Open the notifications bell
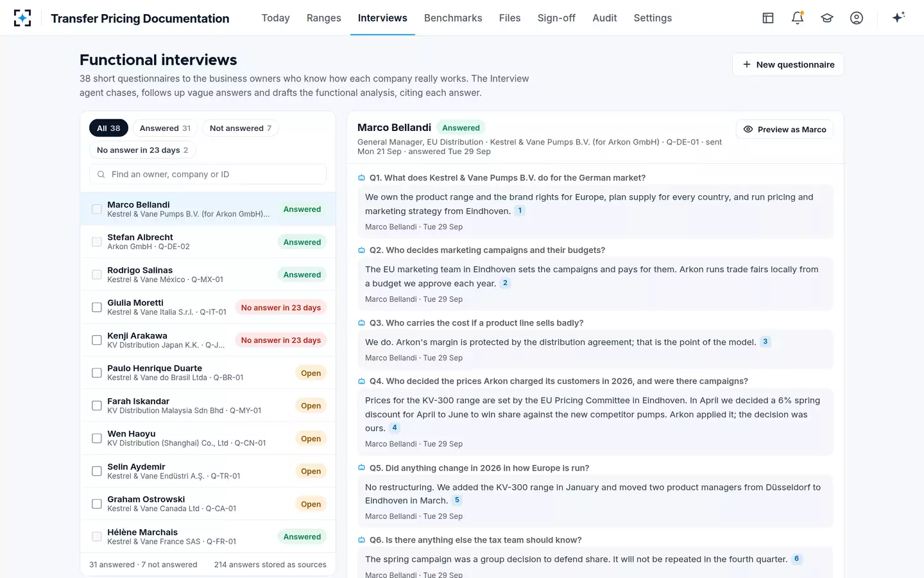 [798, 18]
